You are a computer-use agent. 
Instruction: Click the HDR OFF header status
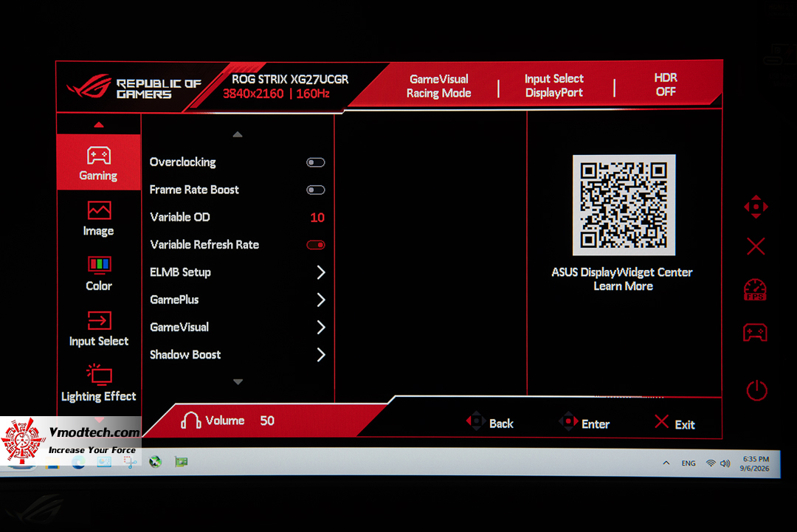[666, 84]
